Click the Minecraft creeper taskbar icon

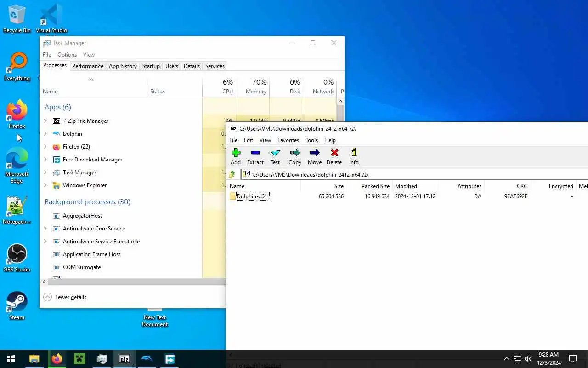click(x=79, y=359)
